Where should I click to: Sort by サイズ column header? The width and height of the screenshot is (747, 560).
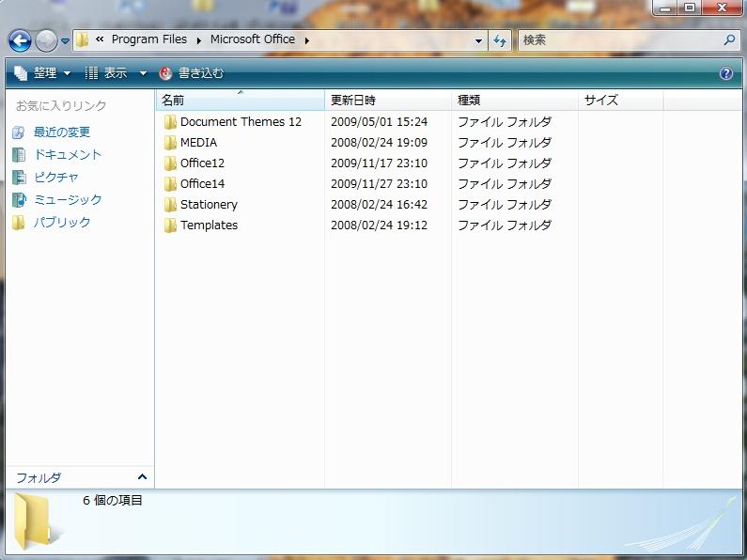[x=620, y=100]
